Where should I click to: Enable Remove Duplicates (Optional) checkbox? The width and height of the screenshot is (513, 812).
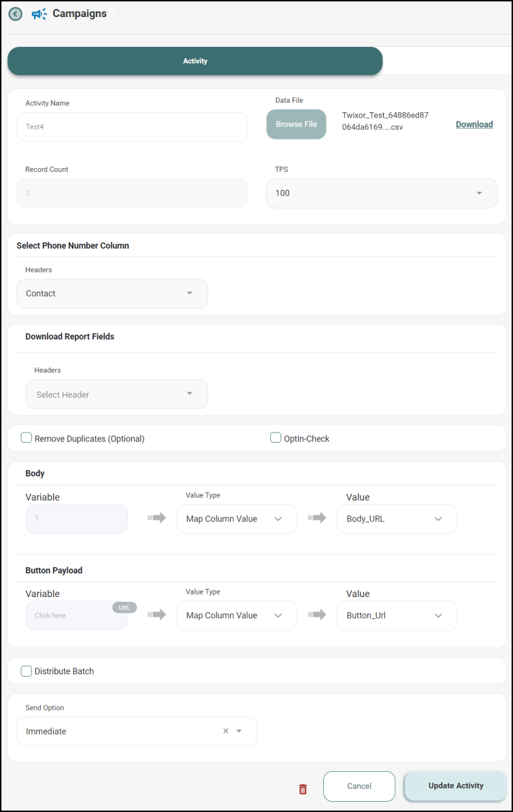tap(27, 438)
